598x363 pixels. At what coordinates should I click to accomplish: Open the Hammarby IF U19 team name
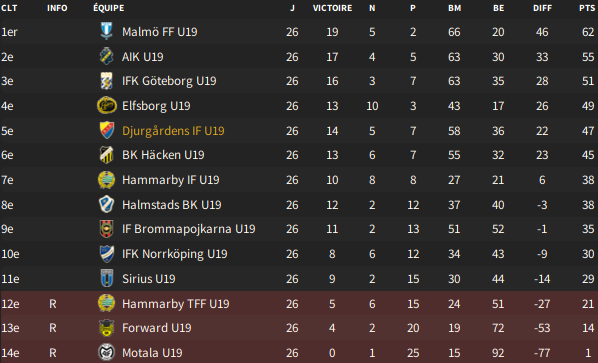(x=170, y=180)
